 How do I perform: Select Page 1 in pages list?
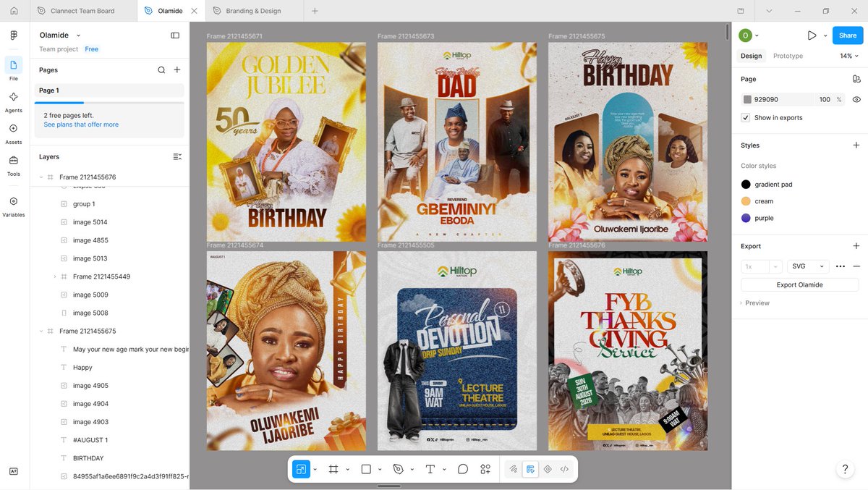pos(109,90)
